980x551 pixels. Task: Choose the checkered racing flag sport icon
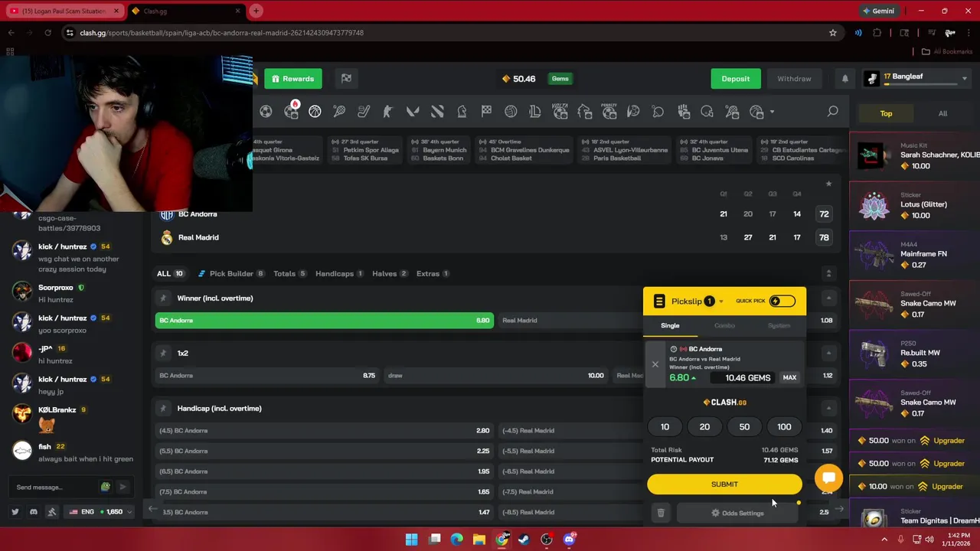[x=486, y=112]
